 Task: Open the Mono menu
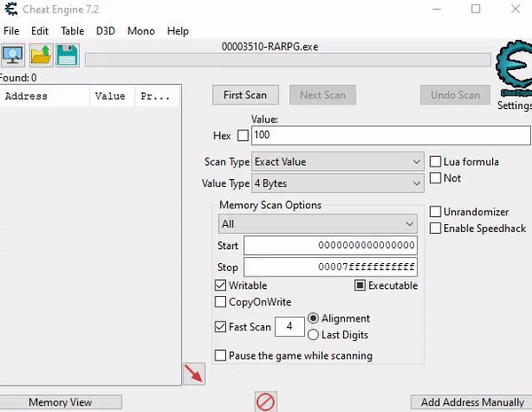pos(141,31)
